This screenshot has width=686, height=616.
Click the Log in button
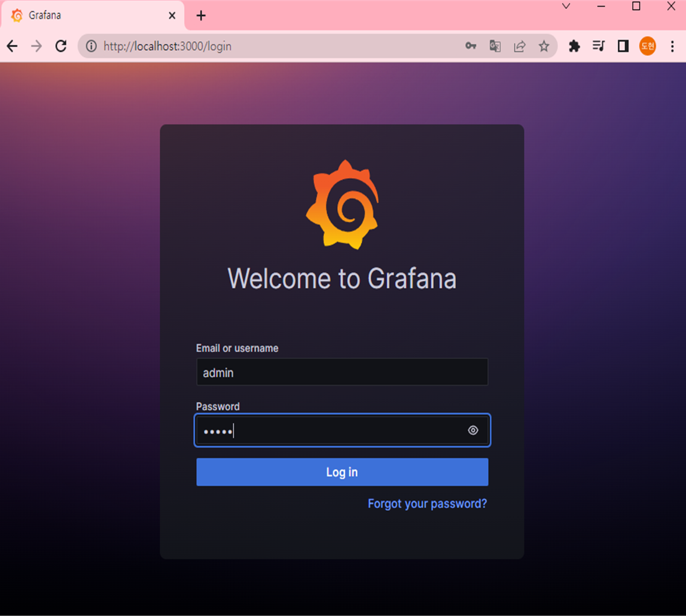[x=342, y=472]
